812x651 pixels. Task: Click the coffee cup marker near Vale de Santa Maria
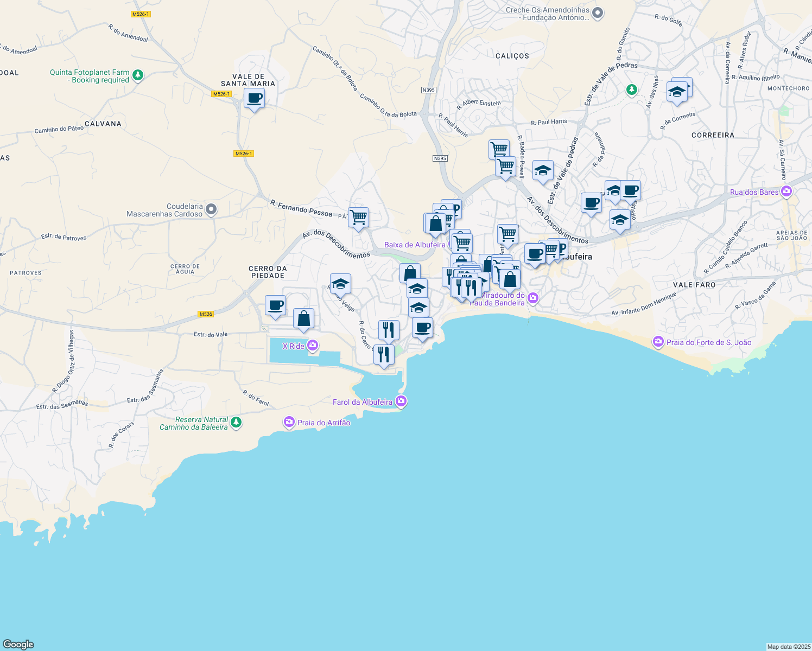click(253, 99)
